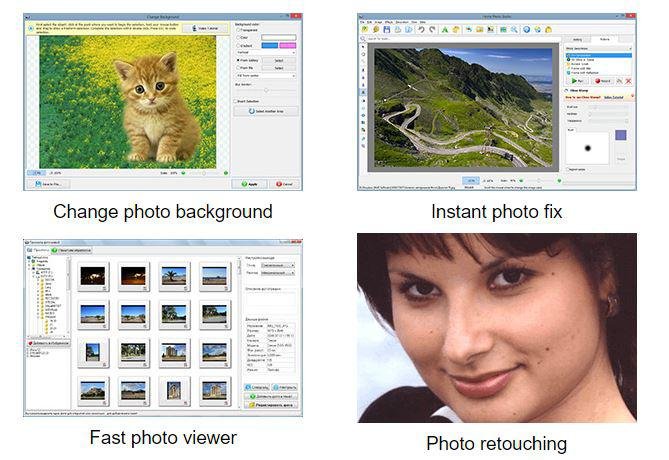Click the green zoom-in icon in Change Background window
The height and width of the screenshot is (460, 669).
coord(226,173)
